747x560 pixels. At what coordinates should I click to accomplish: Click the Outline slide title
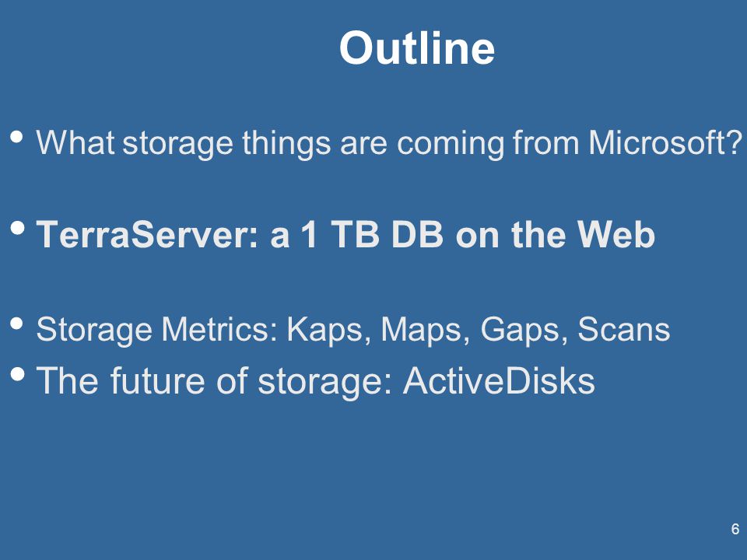point(417,48)
